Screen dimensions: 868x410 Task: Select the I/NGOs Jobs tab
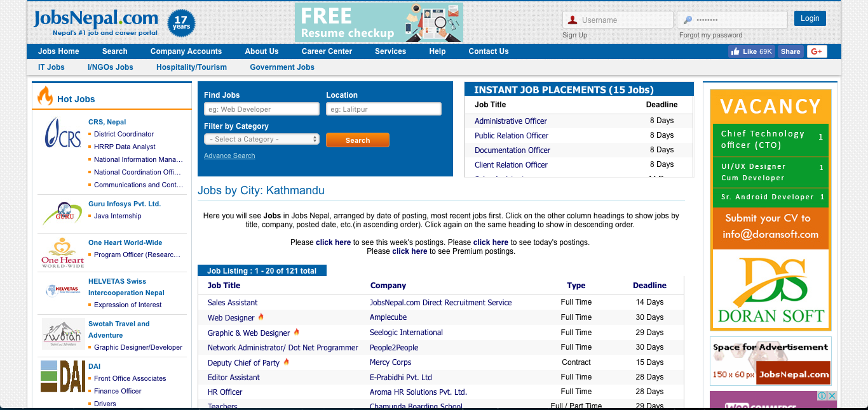(111, 67)
